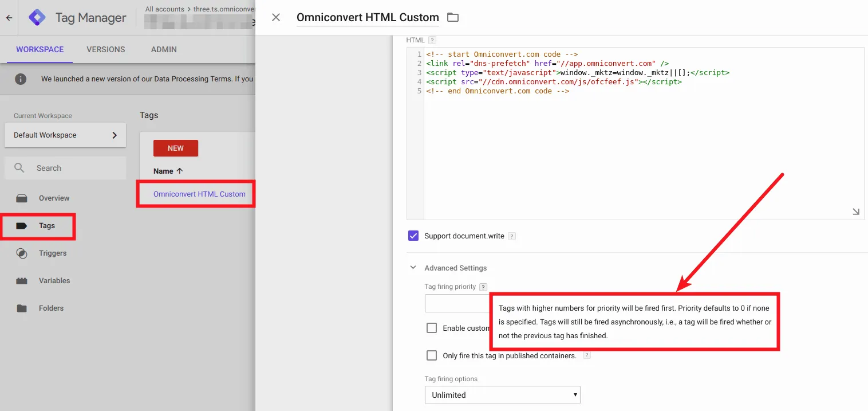This screenshot has height=411, width=868.
Task: Click the Name column header
Action: coord(163,171)
